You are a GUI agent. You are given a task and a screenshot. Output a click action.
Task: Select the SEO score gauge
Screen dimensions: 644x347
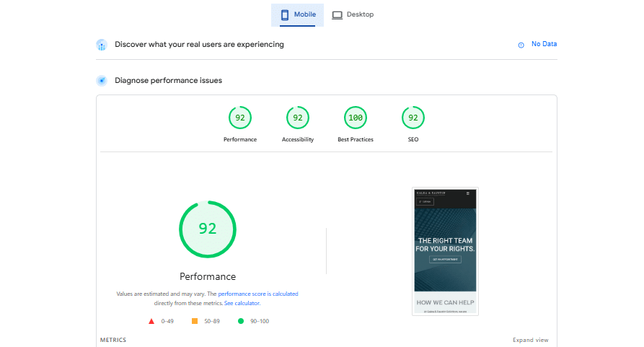(413, 118)
